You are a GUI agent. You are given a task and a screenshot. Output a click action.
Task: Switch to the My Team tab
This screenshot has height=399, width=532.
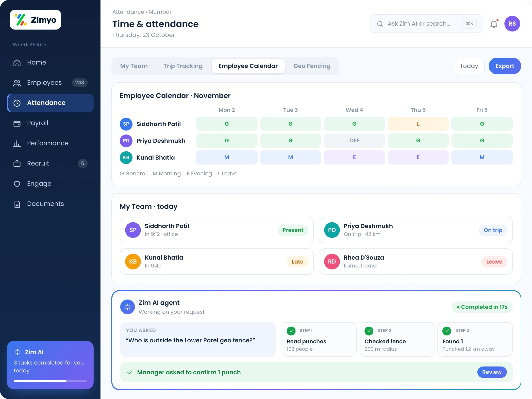(134, 66)
